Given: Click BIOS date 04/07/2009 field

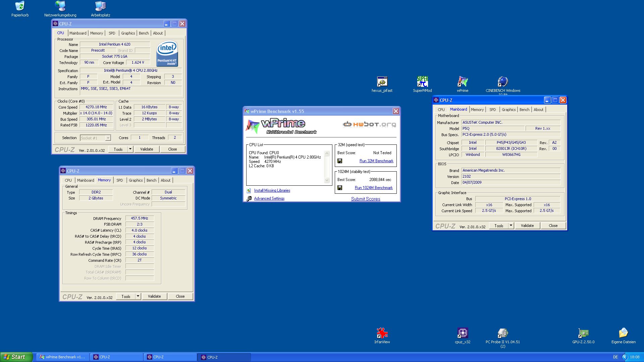Looking at the screenshot, I should coord(511,182).
